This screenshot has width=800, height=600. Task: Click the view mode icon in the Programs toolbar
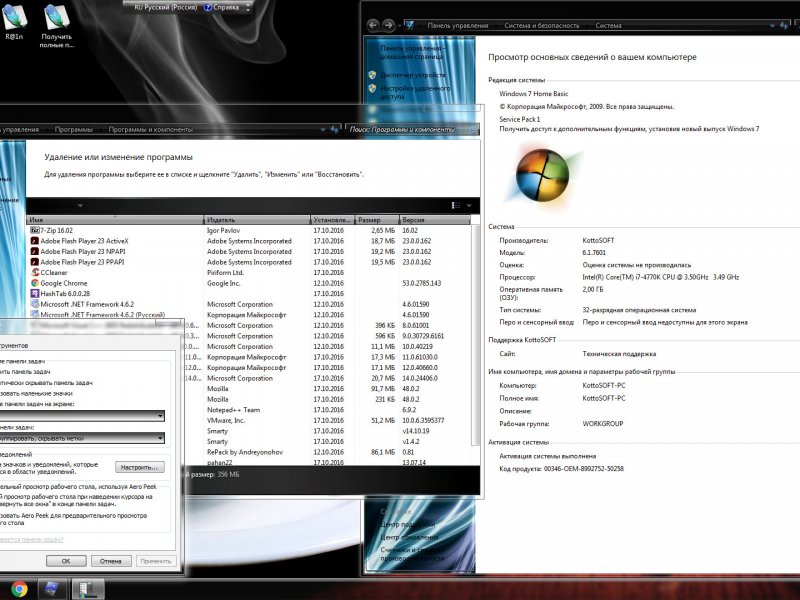point(456,205)
